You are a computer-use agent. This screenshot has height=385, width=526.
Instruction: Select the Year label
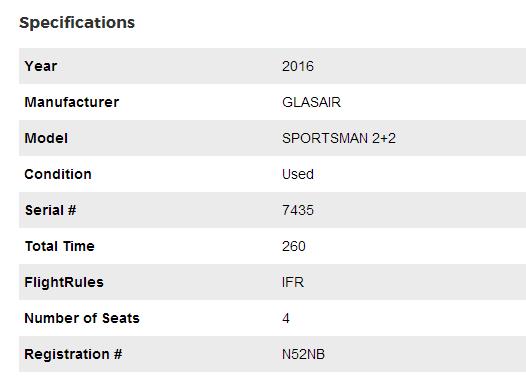(x=41, y=66)
